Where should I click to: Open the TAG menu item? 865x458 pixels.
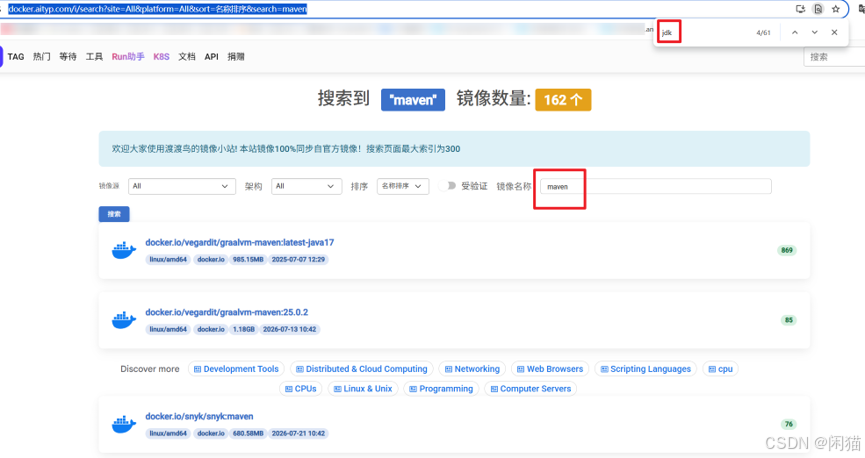16,57
